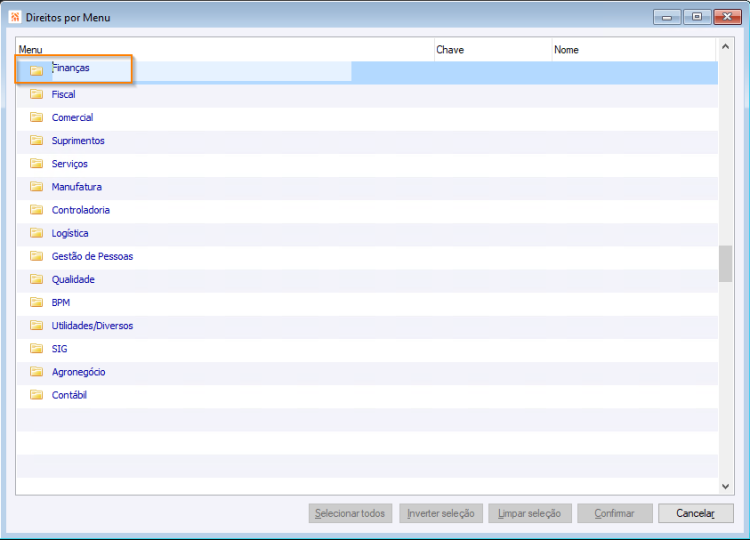Click the Manufatura folder icon
The height and width of the screenshot is (540, 750).
tap(36, 187)
